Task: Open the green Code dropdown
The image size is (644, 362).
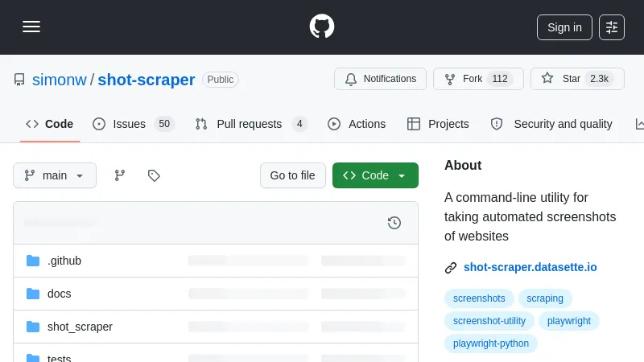Action: (x=375, y=175)
